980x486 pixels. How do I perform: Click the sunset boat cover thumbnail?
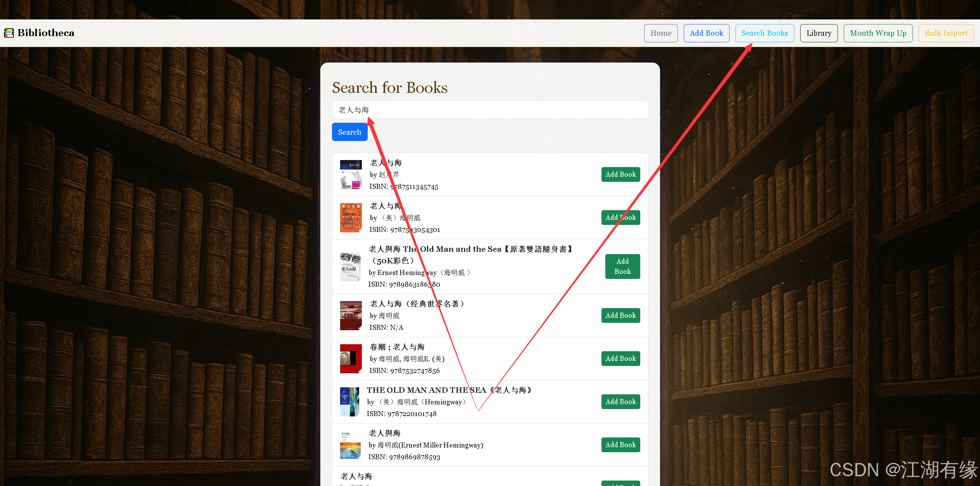(350, 445)
